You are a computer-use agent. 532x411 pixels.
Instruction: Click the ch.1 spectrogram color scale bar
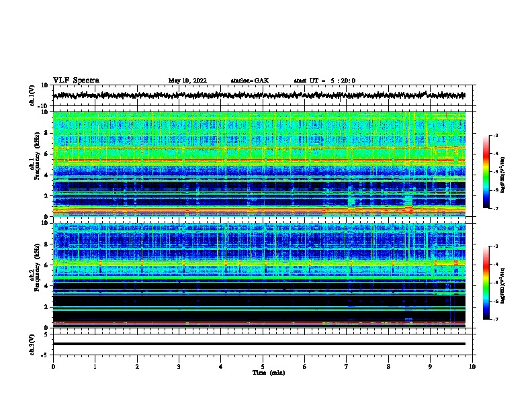[486, 172]
